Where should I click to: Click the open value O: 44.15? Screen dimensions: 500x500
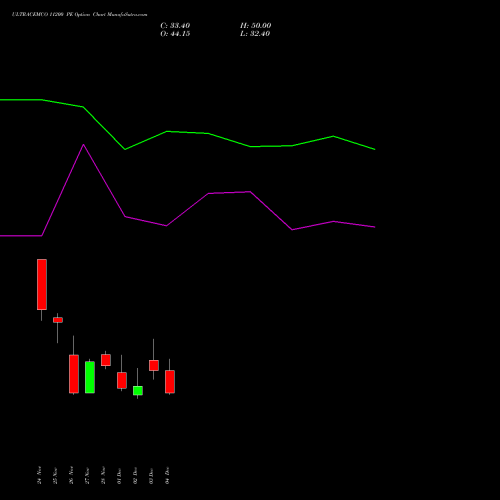tap(175, 34)
